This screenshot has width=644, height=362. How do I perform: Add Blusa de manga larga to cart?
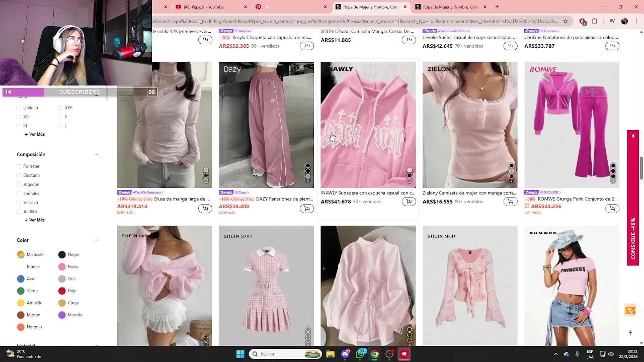point(205,208)
